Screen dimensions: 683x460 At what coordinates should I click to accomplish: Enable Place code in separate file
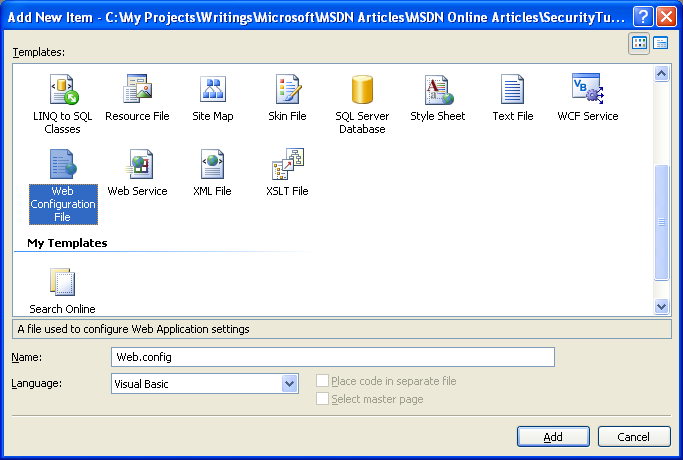tap(322, 381)
